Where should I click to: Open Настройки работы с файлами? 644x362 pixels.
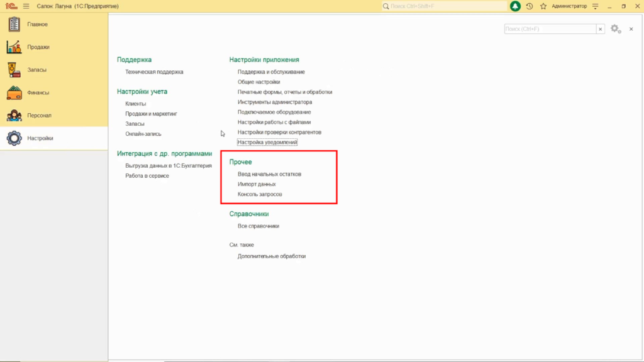pyautogui.click(x=274, y=122)
